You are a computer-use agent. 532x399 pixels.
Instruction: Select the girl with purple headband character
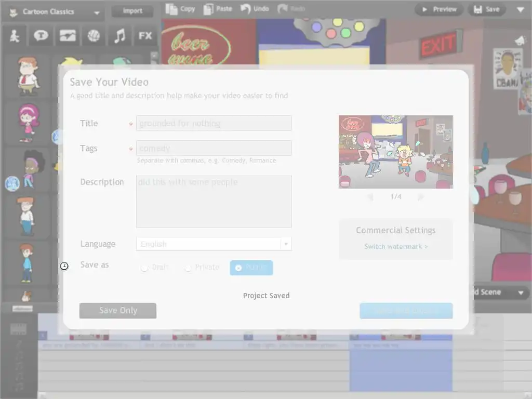pyautogui.click(x=33, y=169)
